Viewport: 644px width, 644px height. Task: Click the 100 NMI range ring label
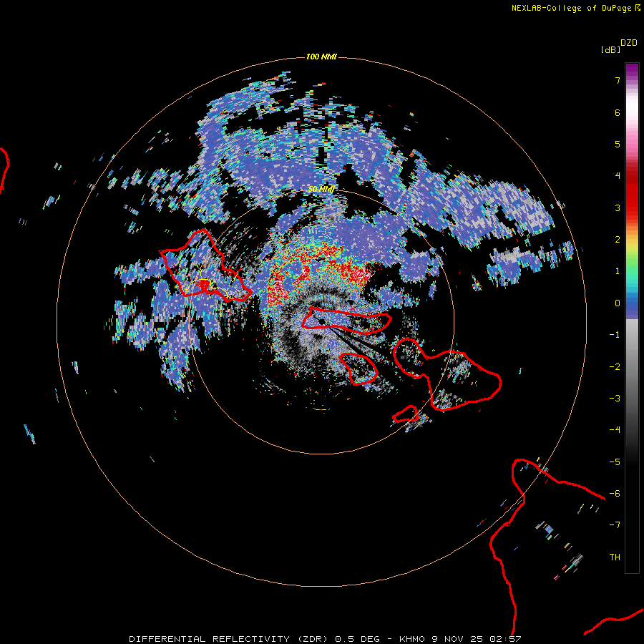(x=321, y=57)
